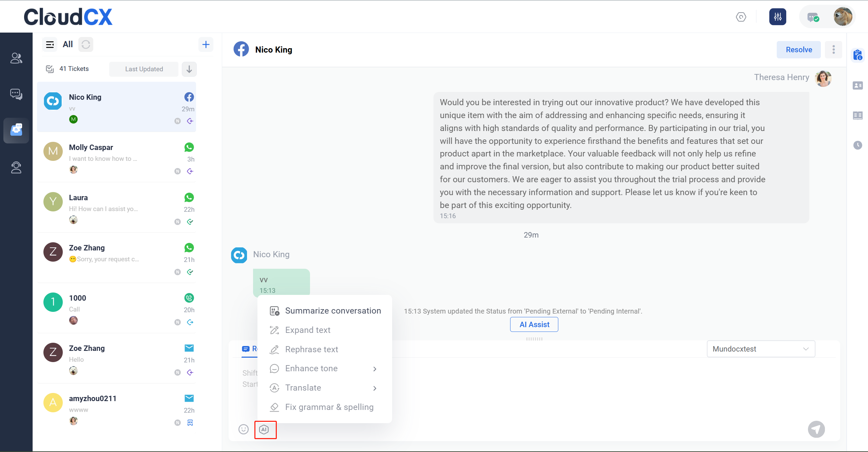Open the ticket info clipboard icon

857,55
